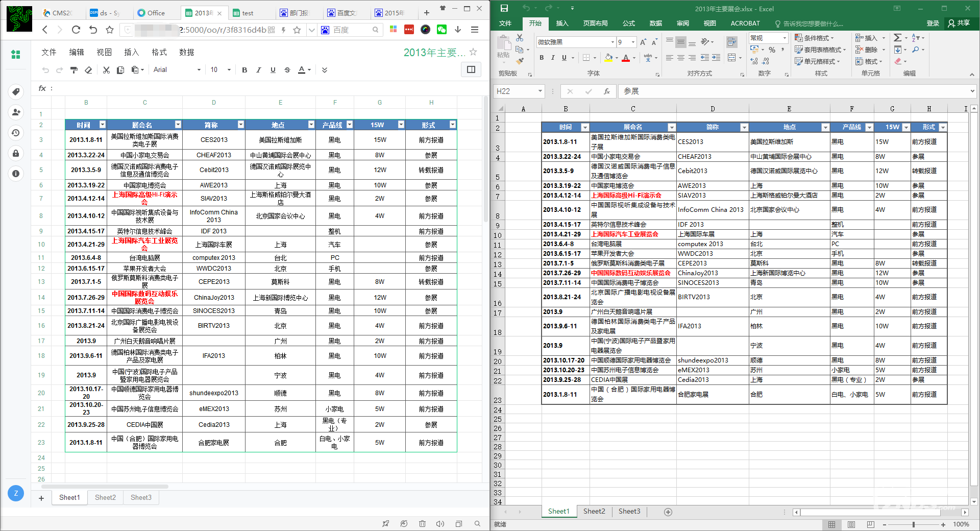Click the strikethrough button in the web toolbar
Screen dimensions: 980x531
pos(287,70)
